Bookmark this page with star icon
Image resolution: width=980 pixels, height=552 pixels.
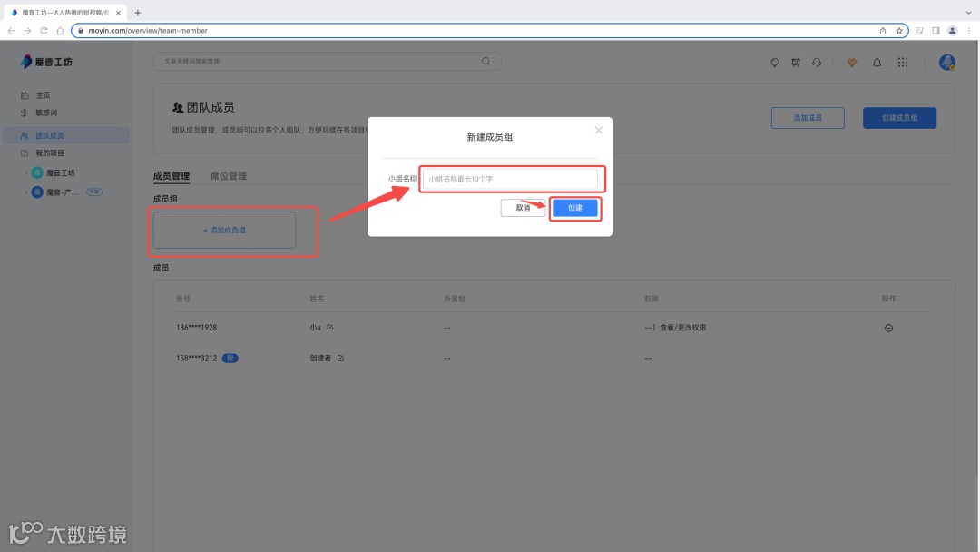click(x=898, y=31)
